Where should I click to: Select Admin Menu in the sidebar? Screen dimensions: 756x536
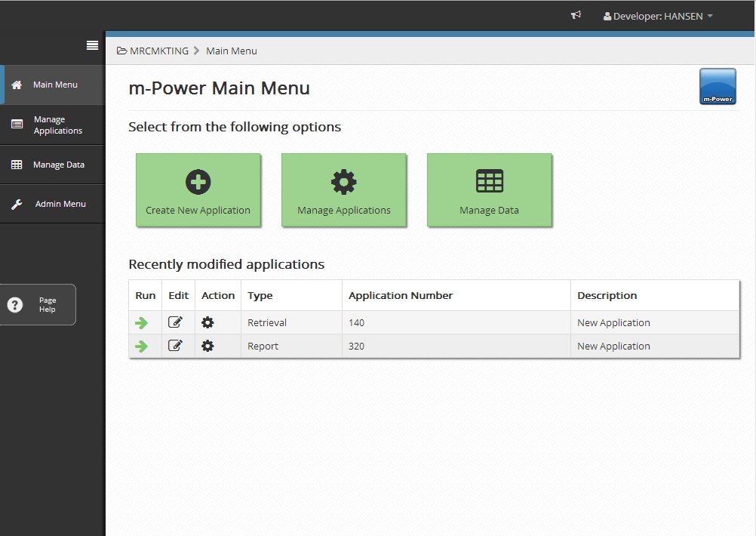point(60,204)
